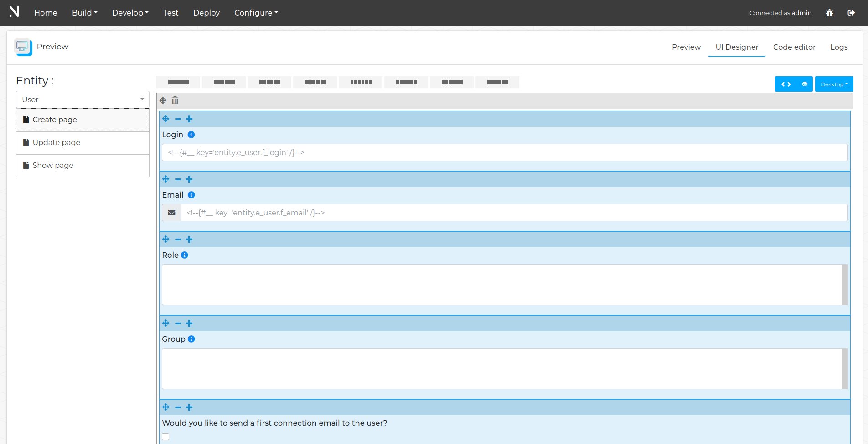Image resolution: width=868 pixels, height=444 pixels.
Task: Click the Preview monitor icon
Action: [23, 47]
